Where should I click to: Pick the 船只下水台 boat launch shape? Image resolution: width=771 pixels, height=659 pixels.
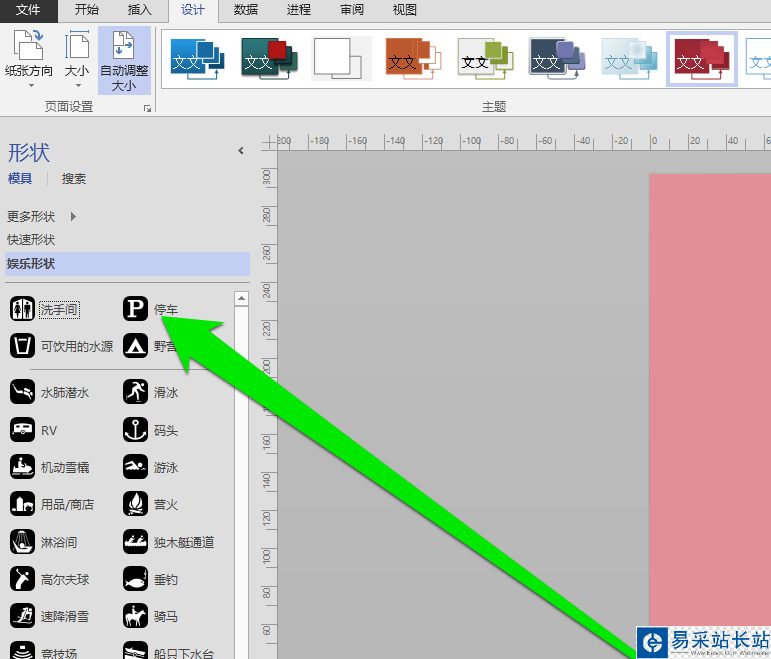(169, 652)
